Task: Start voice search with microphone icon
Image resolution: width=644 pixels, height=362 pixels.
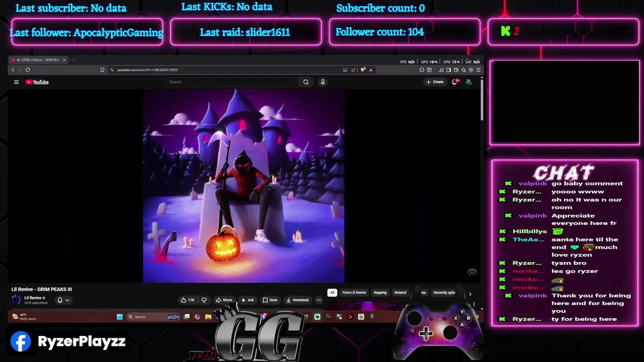Action: tap(323, 82)
